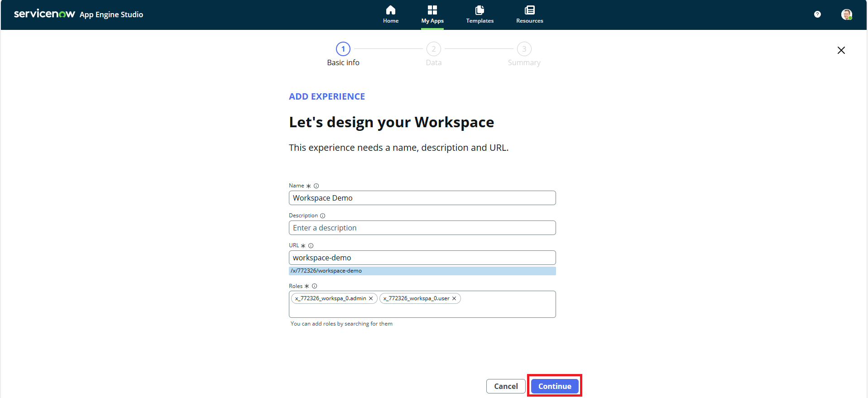
Task: Show info tooltip for Name field
Action: [316, 186]
